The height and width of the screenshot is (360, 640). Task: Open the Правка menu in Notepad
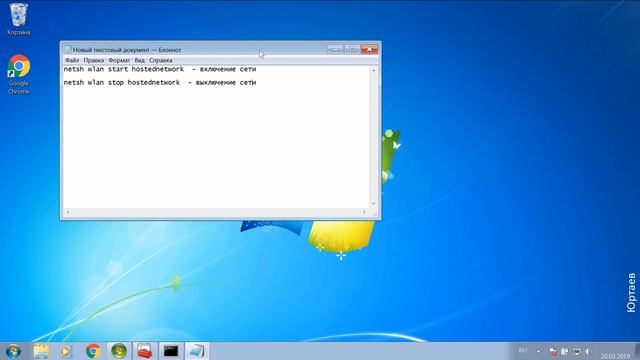tap(93, 60)
